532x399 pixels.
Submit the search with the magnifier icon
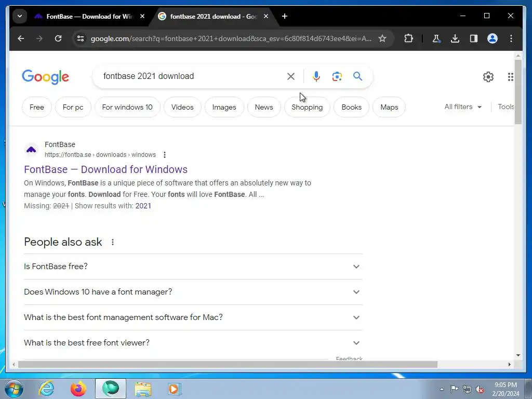[357, 76]
